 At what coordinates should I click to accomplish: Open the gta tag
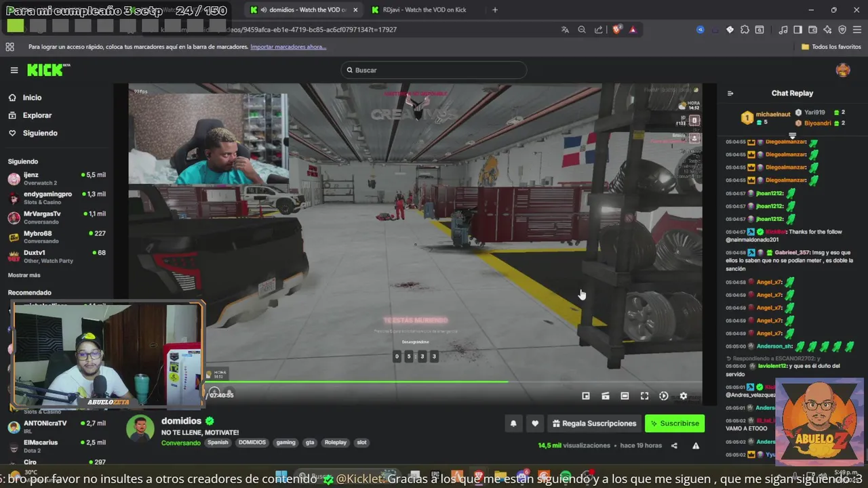click(310, 443)
